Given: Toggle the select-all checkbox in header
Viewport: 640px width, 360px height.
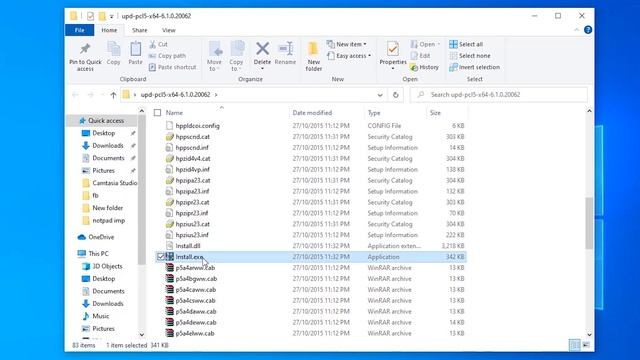Looking at the screenshot, I should pos(158,113).
